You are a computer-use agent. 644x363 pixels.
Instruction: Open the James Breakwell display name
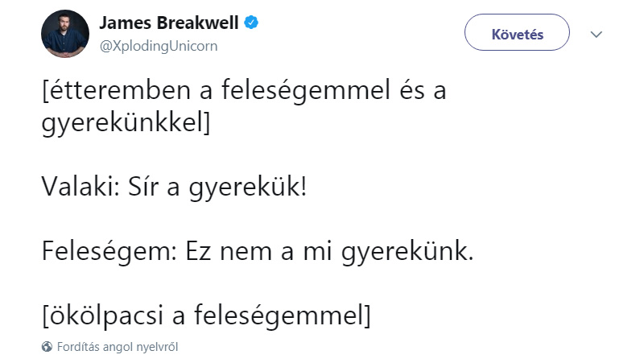169,23
